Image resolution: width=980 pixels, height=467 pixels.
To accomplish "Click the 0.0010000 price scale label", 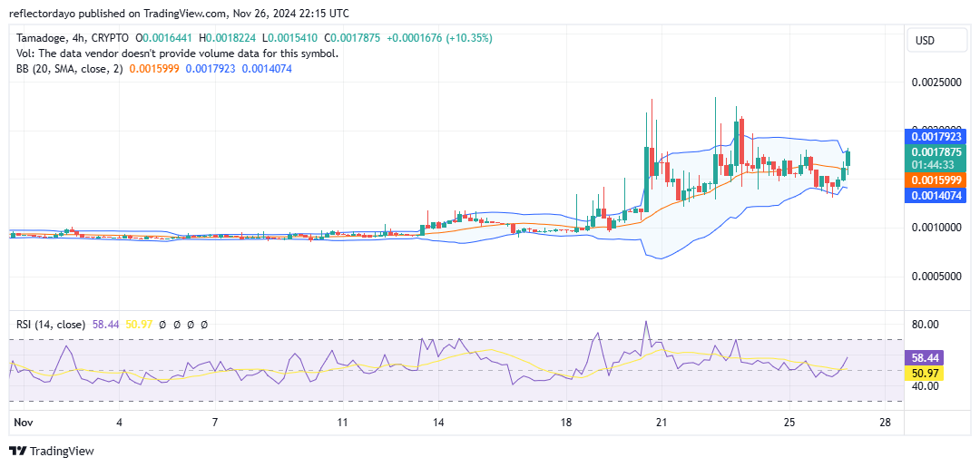I will (936, 228).
